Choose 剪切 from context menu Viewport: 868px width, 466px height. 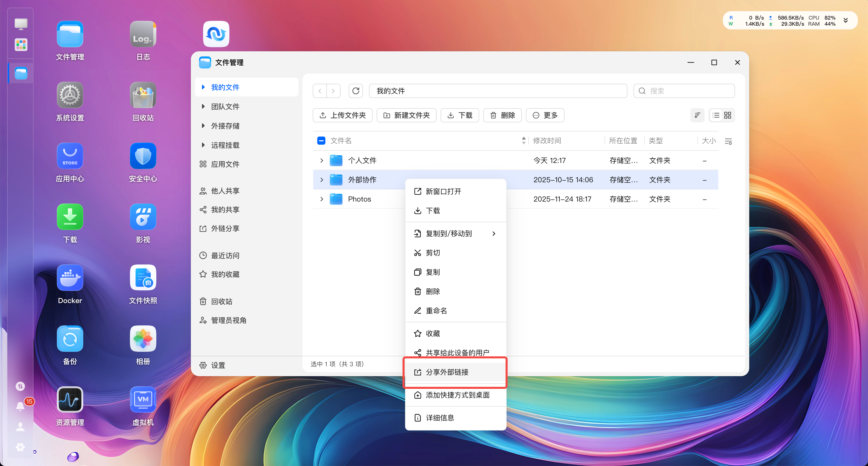456,253
